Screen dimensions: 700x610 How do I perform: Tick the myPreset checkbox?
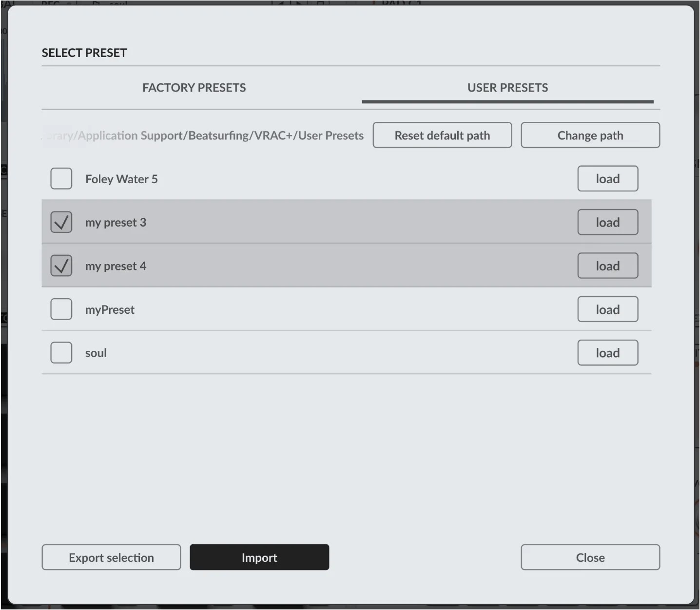tap(61, 309)
